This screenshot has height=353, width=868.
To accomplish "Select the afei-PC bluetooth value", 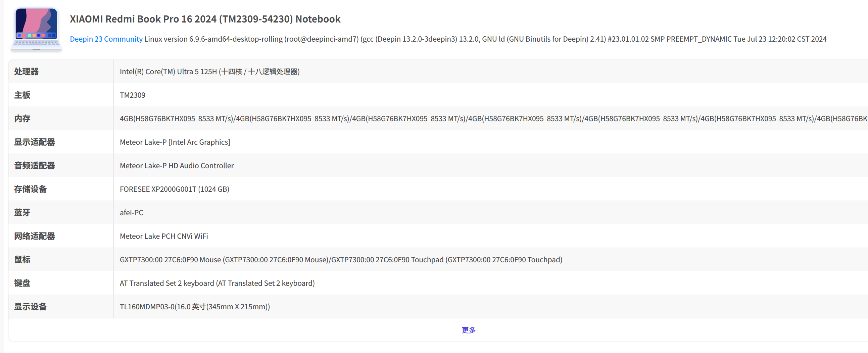I will [132, 213].
